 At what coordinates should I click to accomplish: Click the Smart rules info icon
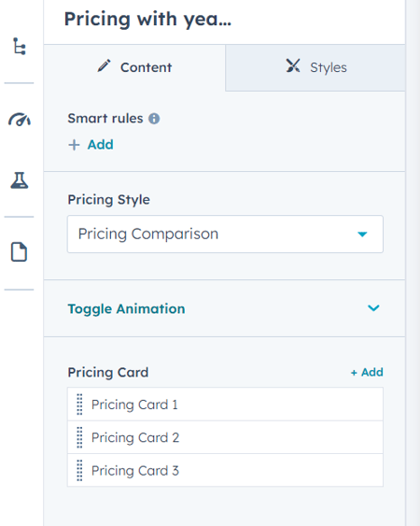(x=154, y=119)
